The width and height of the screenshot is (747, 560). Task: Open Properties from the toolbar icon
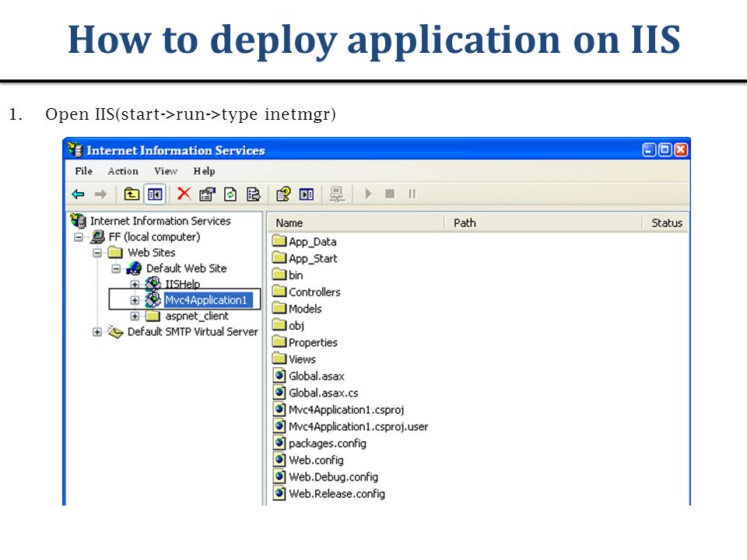click(x=207, y=194)
